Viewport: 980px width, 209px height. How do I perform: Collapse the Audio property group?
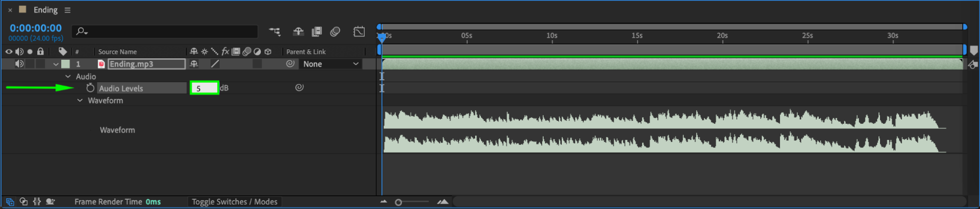[68, 76]
